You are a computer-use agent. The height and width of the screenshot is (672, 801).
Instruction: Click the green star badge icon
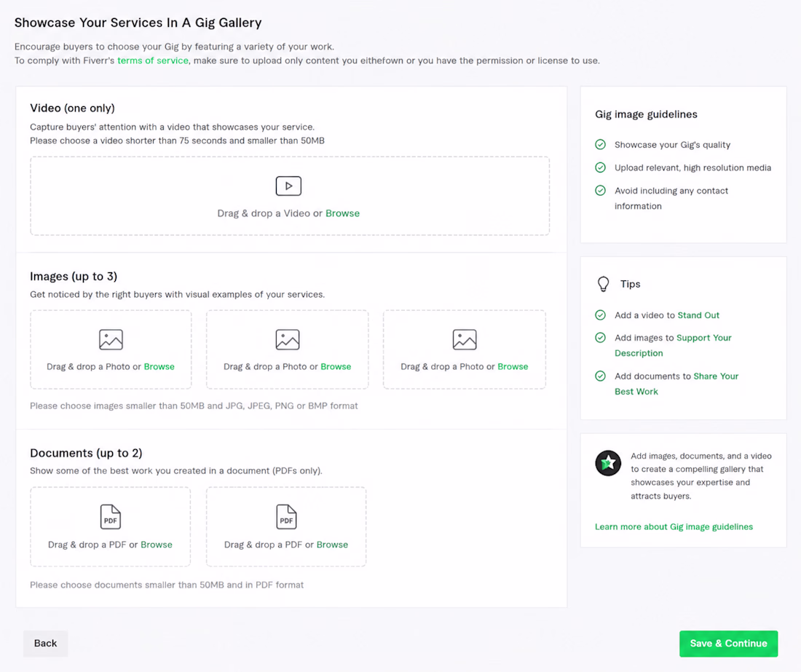coord(608,463)
